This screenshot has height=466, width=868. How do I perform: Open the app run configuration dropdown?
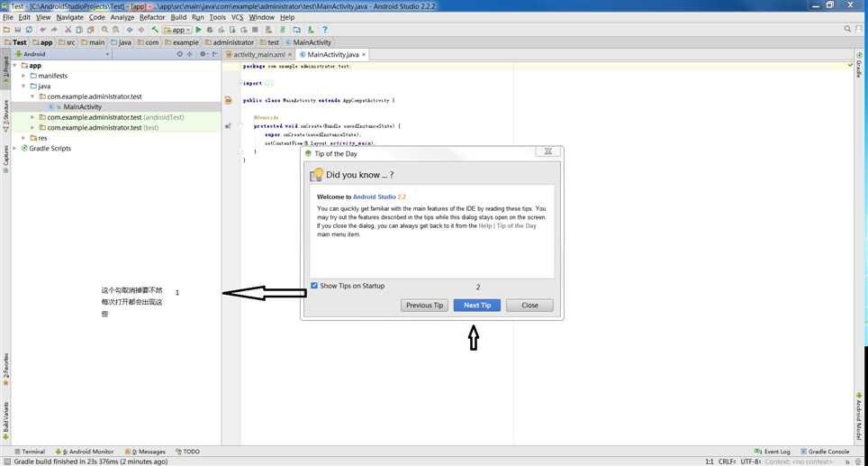pos(177,30)
